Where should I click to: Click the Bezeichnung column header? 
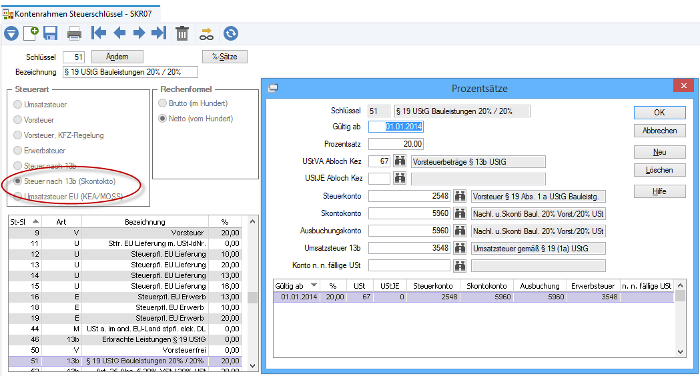coord(145,221)
